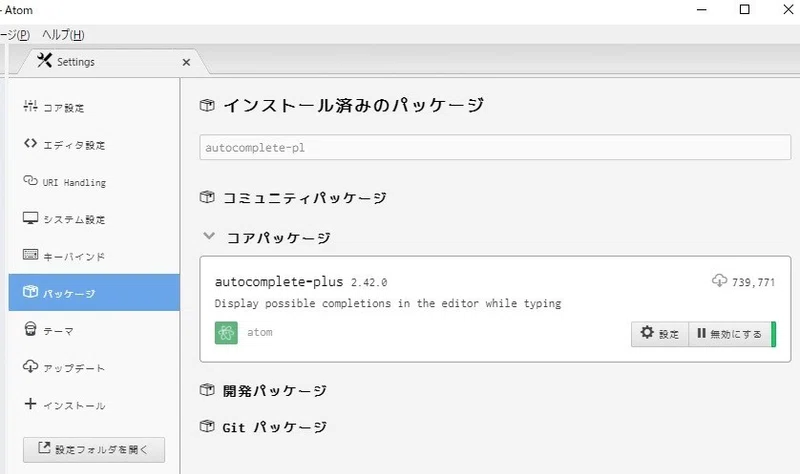Click the package icon beside コミュニティパッケージ

[207, 196]
